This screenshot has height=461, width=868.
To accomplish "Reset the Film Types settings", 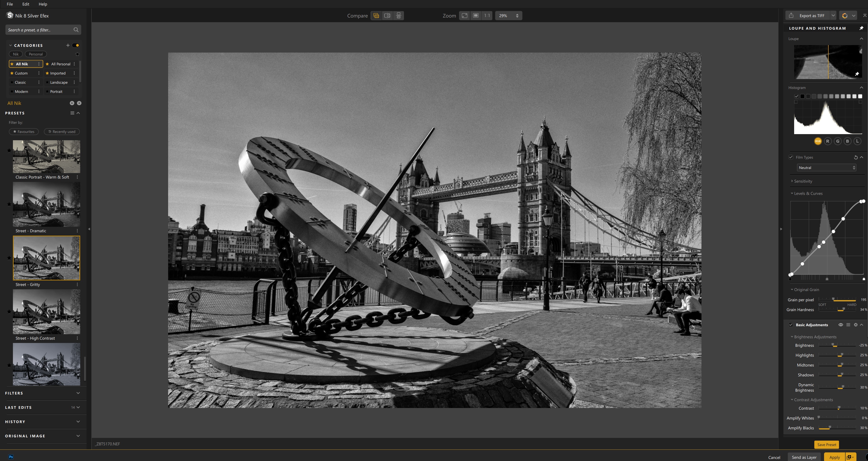I will click(856, 157).
